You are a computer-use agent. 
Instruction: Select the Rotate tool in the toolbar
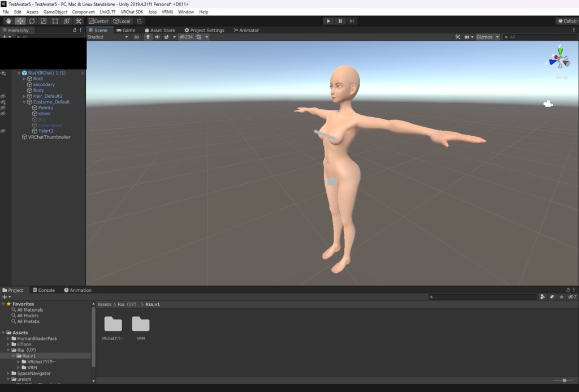(32, 21)
